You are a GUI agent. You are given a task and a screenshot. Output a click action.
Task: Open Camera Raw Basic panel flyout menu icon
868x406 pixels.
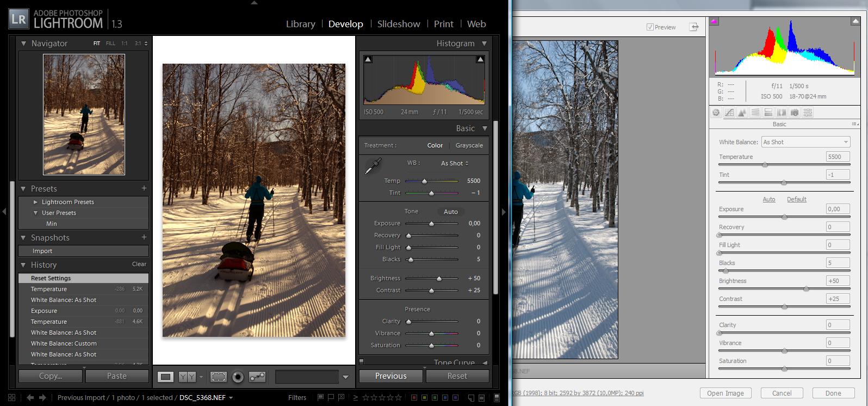tap(854, 124)
